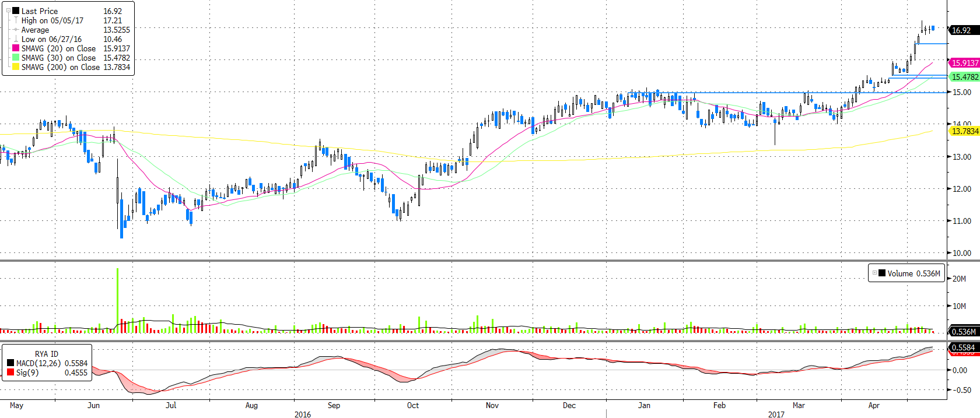Screen dimensions: 980x418
Task: Click the 0.5584 MACD axis tag
Action: click(x=964, y=347)
